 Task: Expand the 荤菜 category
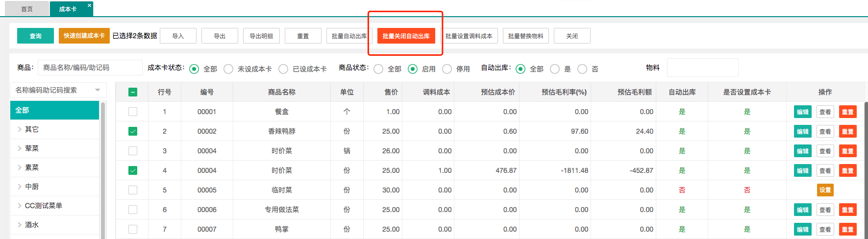pyautogui.click(x=20, y=148)
